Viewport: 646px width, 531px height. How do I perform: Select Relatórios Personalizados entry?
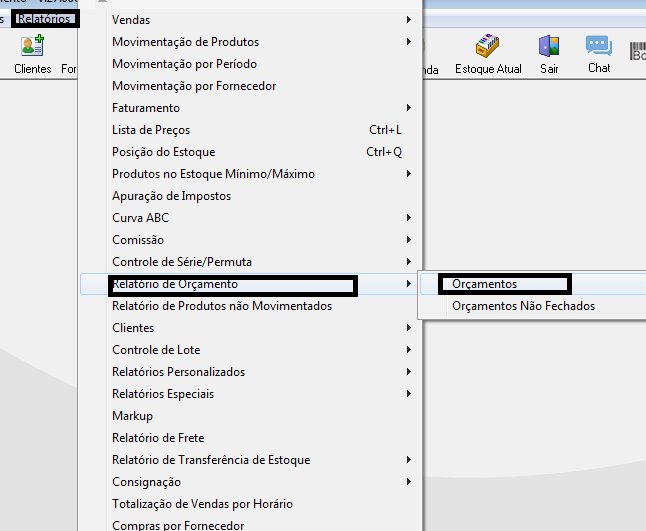point(250,372)
